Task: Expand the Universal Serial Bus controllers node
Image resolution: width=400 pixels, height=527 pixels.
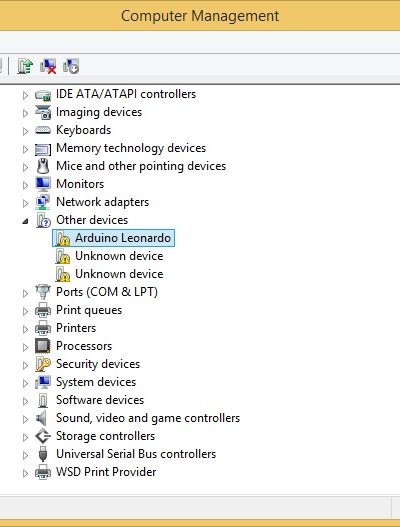Action: tap(26, 455)
